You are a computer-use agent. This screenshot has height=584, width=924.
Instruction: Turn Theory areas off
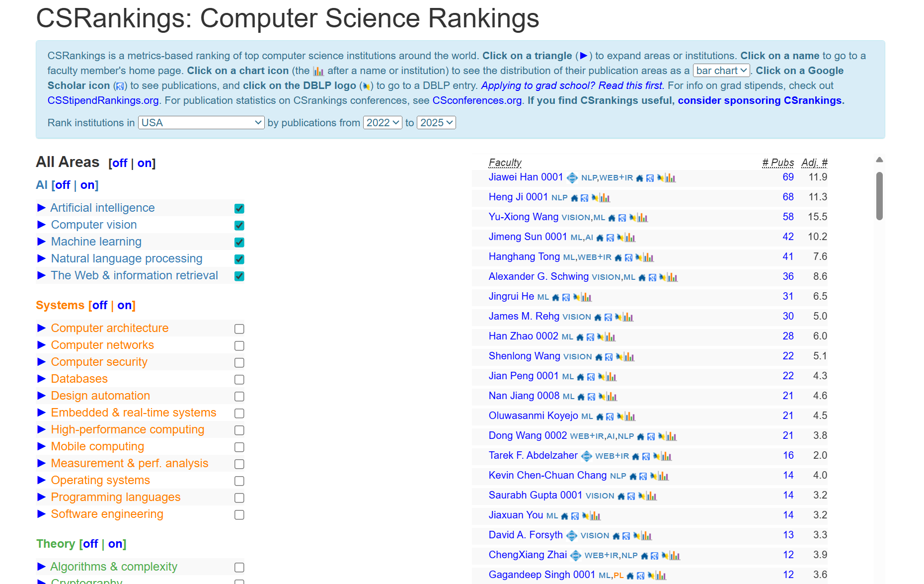[x=90, y=544]
